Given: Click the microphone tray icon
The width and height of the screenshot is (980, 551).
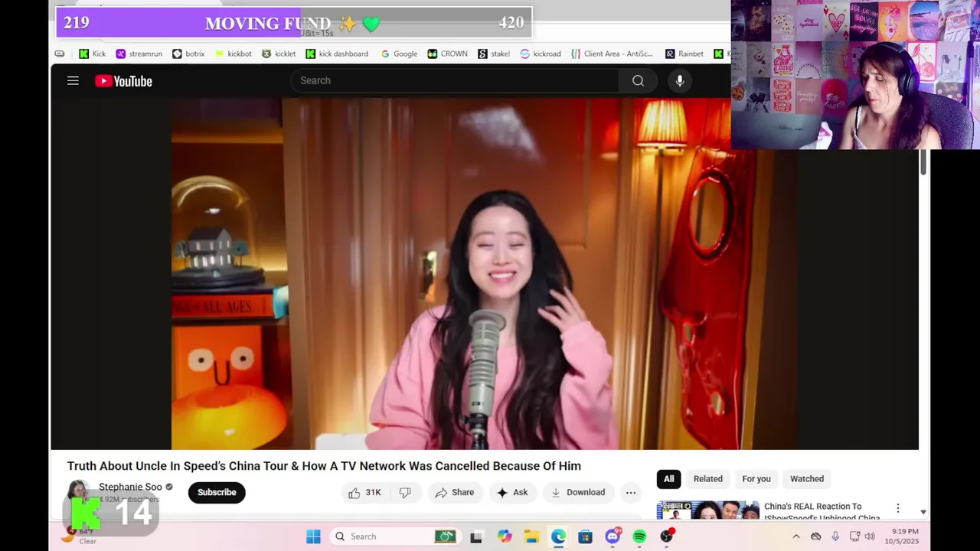Looking at the screenshot, I should [x=835, y=536].
